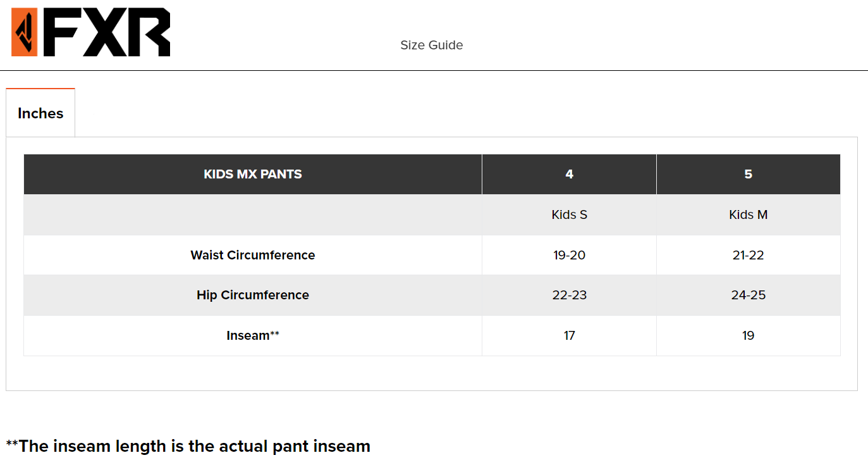This screenshot has width=868, height=460.
Task: Click the 21-22 waist measurement cell
Action: click(x=748, y=255)
